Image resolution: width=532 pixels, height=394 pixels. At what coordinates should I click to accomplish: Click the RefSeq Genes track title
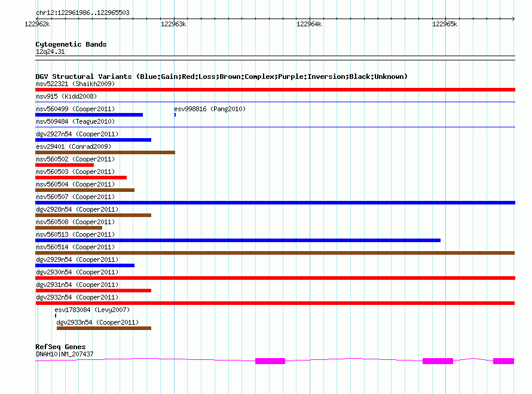point(60,347)
